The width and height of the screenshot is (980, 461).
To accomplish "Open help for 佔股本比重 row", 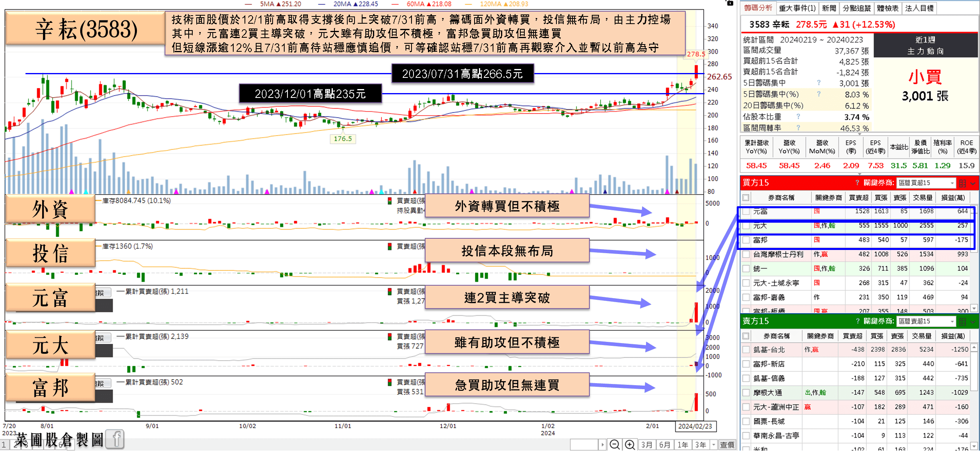I will pyautogui.click(x=798, y=117).
